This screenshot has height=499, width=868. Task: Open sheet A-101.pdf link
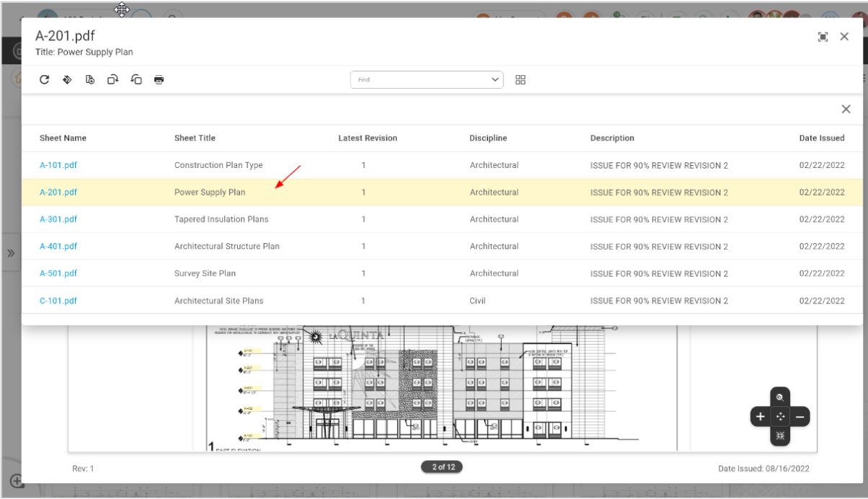pyautogui.click(x=58, y=165)
